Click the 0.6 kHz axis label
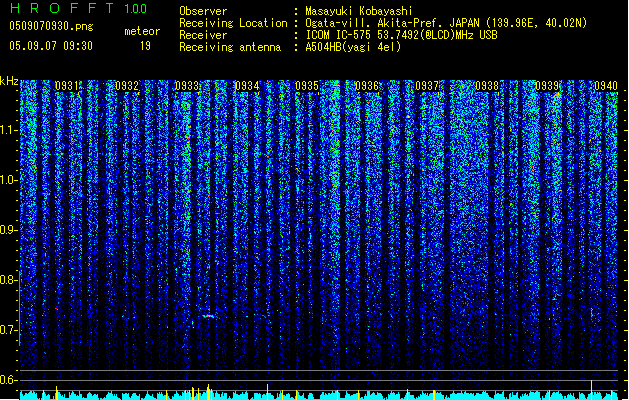This screenshot has height=400, width=629. click(x=8, y=380)
